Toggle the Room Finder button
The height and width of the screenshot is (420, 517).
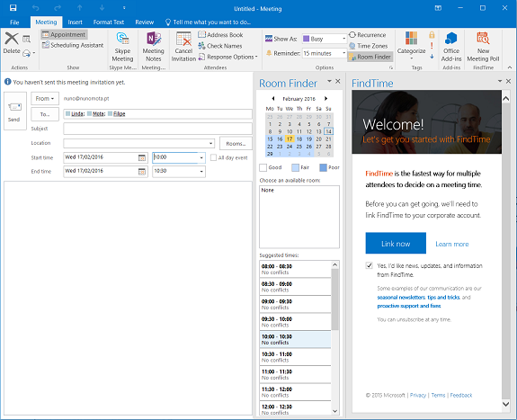tap(370, 57)
